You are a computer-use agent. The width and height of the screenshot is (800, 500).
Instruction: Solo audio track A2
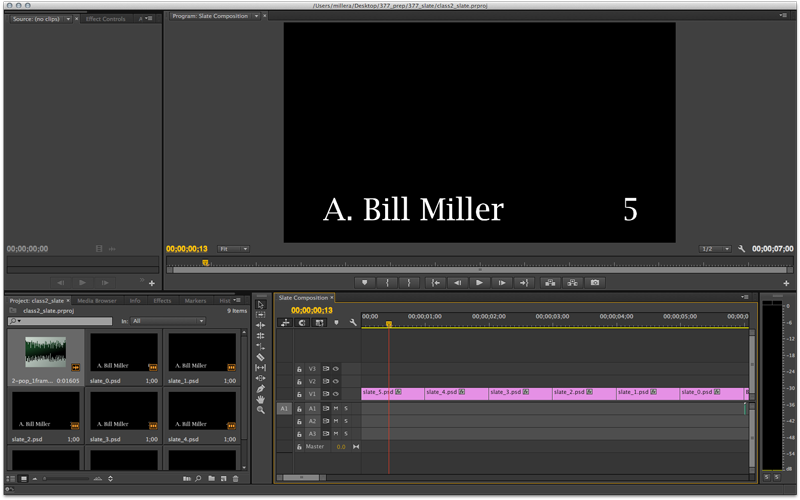(x=346, y=421)
